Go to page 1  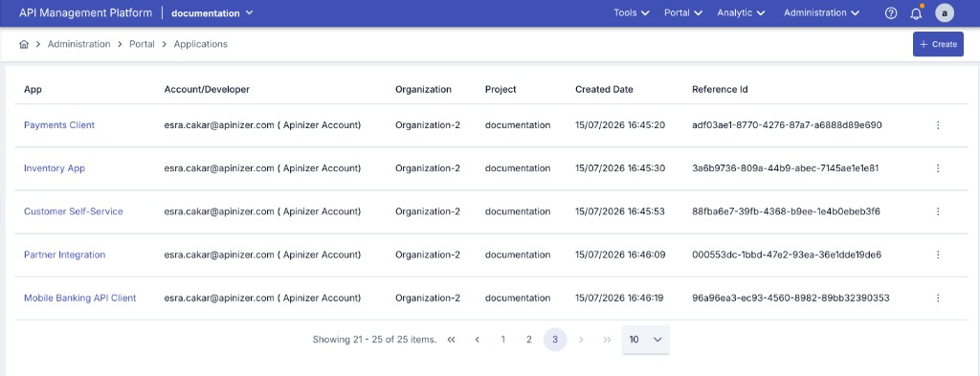tap(503, 340)
